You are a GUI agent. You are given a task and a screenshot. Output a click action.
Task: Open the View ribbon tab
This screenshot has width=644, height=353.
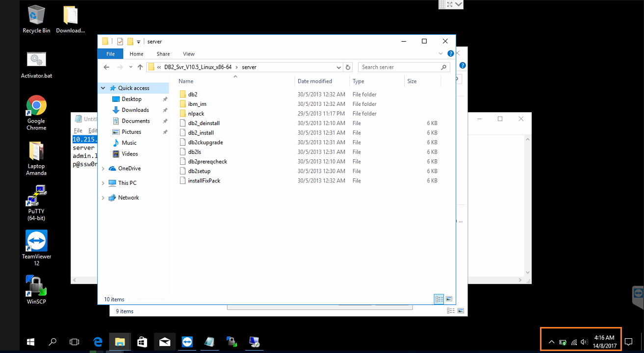click(188, 54)
